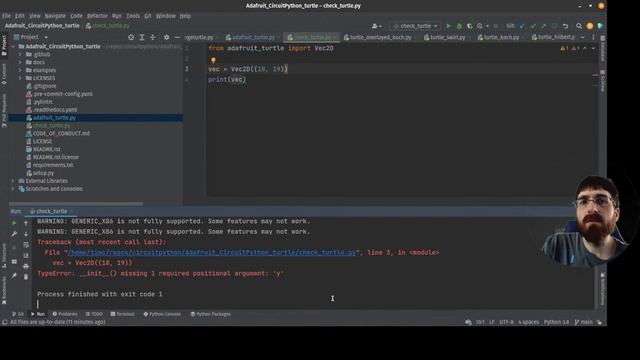The width and height of the screenshot is (640, 360).
Task: Switch to turtle_koch.py editor tab
Action: point(498,37)
